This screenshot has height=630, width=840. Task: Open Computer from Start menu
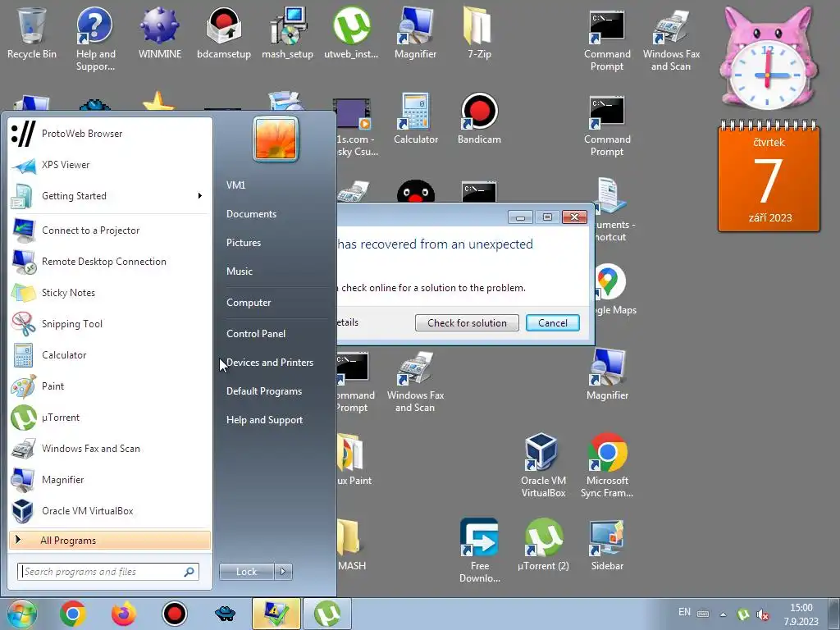click(x=249, y=303)
